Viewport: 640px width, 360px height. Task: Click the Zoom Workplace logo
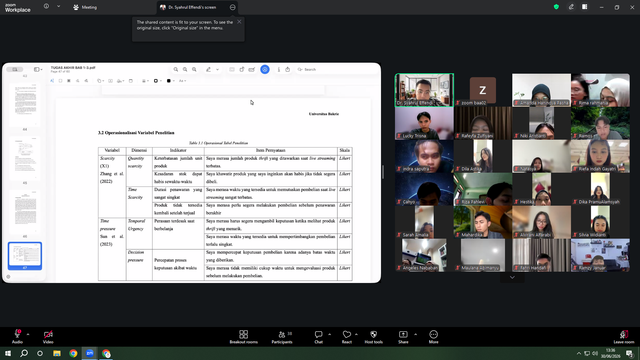pos(18,8)
